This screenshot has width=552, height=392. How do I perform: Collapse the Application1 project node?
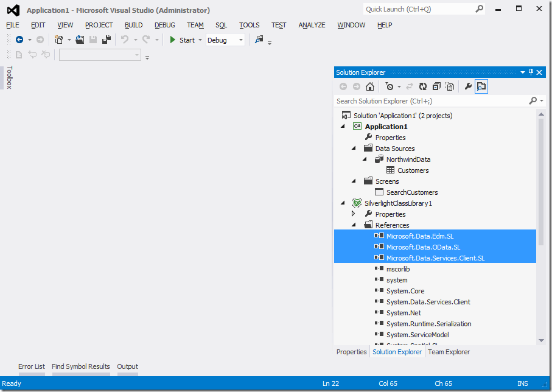(x=343, y=126)
